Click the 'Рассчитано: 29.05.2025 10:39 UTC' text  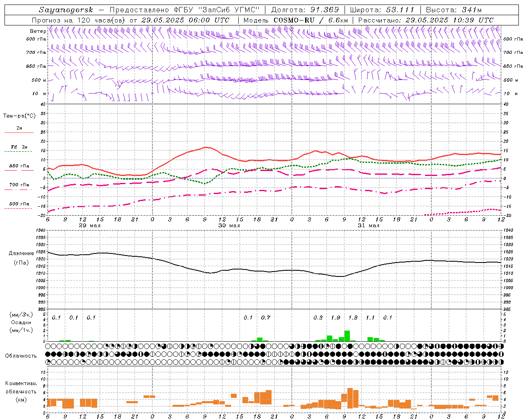click(x=426, y=20)
